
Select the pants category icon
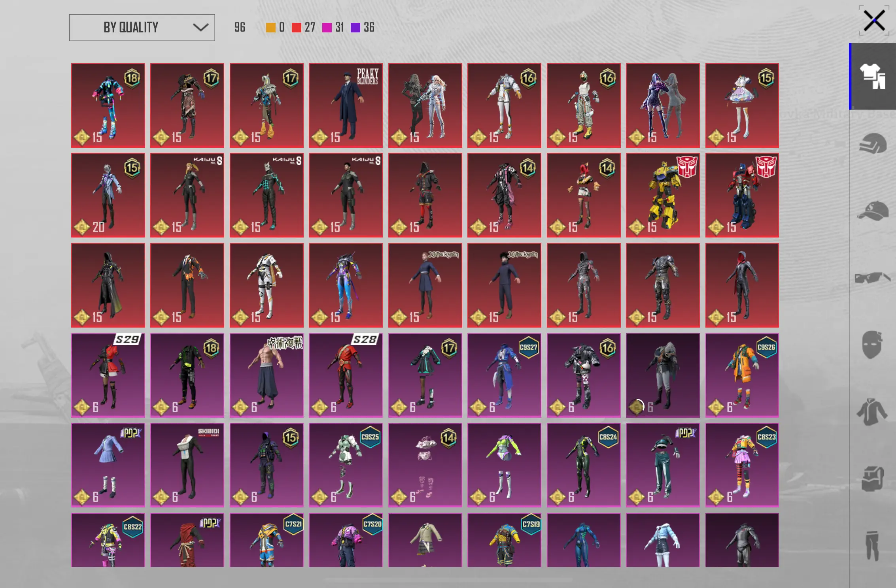[873, 546]
